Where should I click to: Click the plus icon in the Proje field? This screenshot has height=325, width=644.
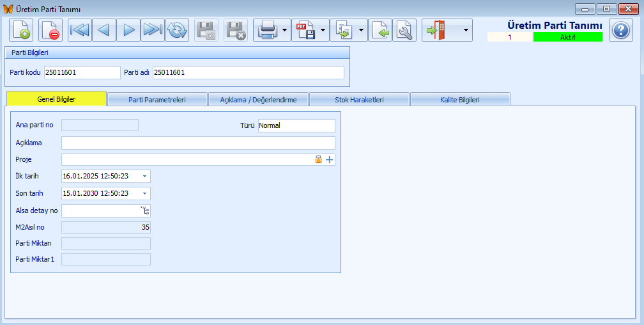(330, 160)
